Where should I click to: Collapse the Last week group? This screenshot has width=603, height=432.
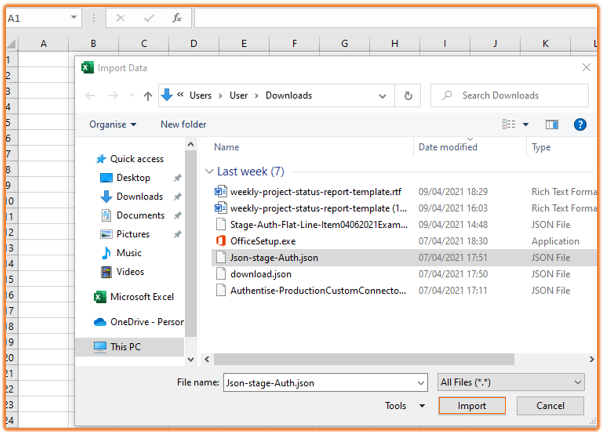click(x=209, y=172)
